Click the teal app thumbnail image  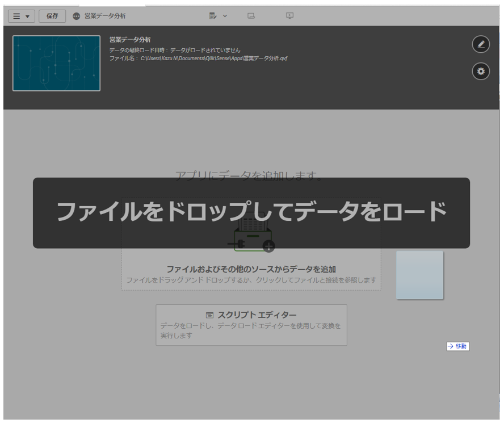[x=56, y=63]
